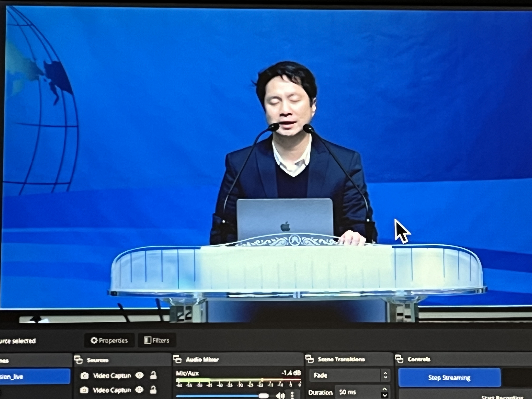Toggle lock on first Video Capture source
The height and width of the screenshot is (399, 532).
click(x=153, y=375)
